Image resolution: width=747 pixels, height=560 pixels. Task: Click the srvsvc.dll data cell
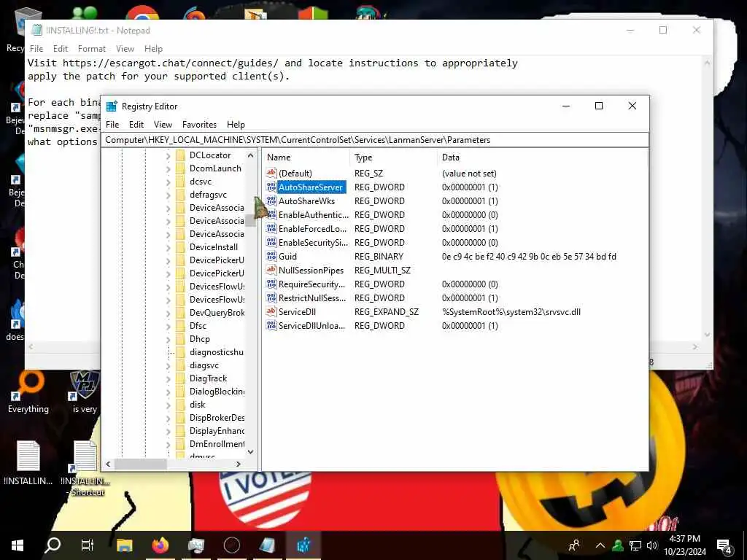511,312
